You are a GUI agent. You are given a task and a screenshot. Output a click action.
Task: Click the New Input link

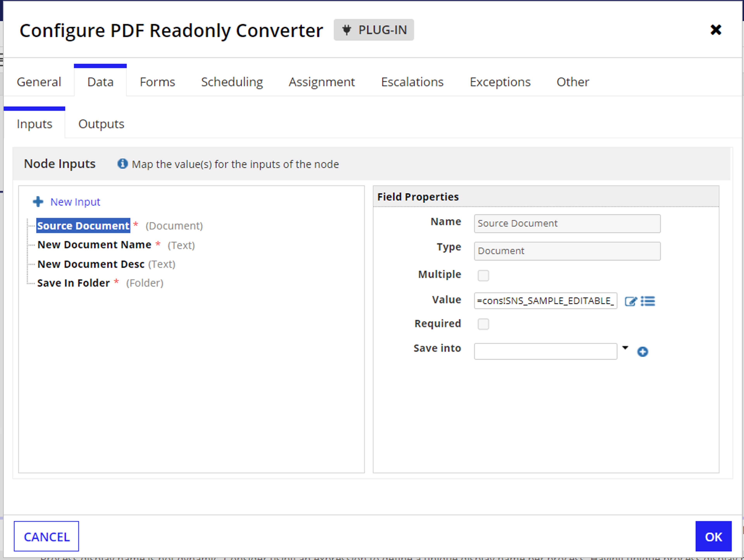click(75, 202)
